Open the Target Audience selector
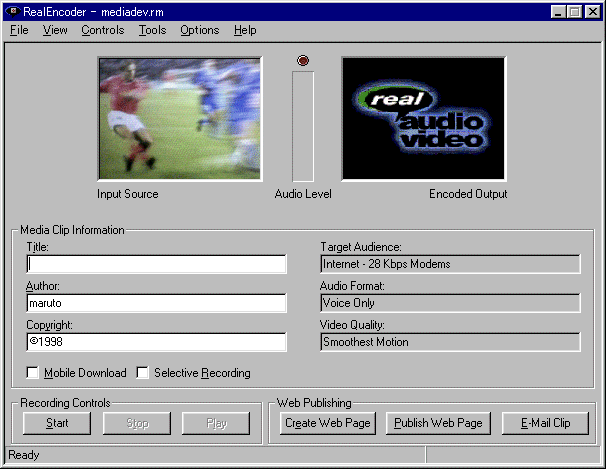606x469 pixels. (x=450, y=264)
